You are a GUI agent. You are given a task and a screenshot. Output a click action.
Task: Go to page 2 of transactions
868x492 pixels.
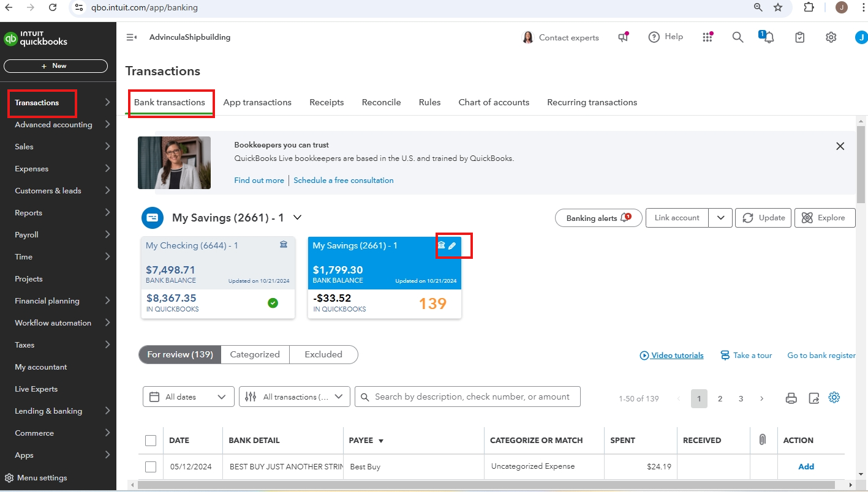tap(720, 398)
